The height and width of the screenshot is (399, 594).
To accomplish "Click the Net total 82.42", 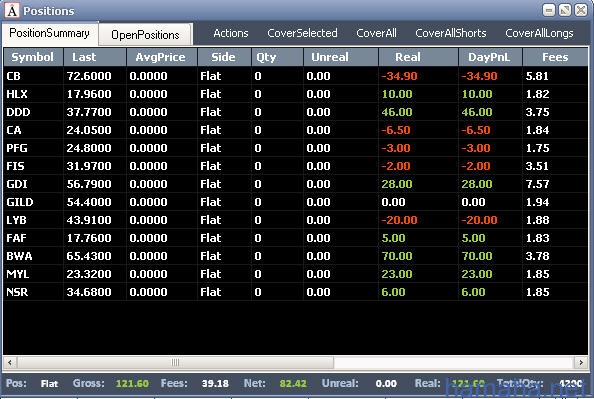I will pos(293,383).
